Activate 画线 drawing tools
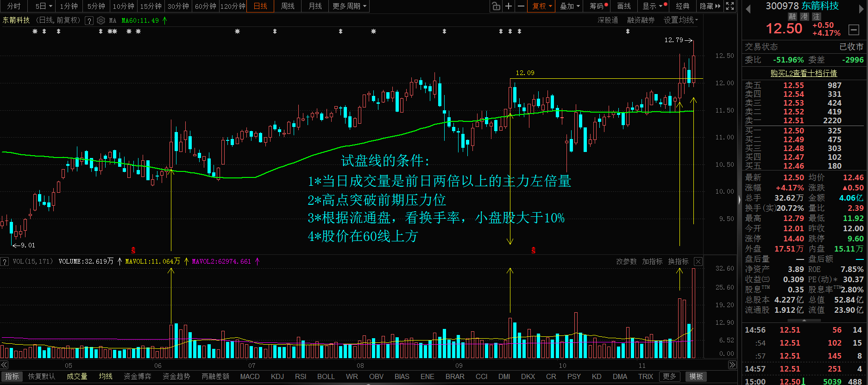The image size is (868, 385). point(624,6)
